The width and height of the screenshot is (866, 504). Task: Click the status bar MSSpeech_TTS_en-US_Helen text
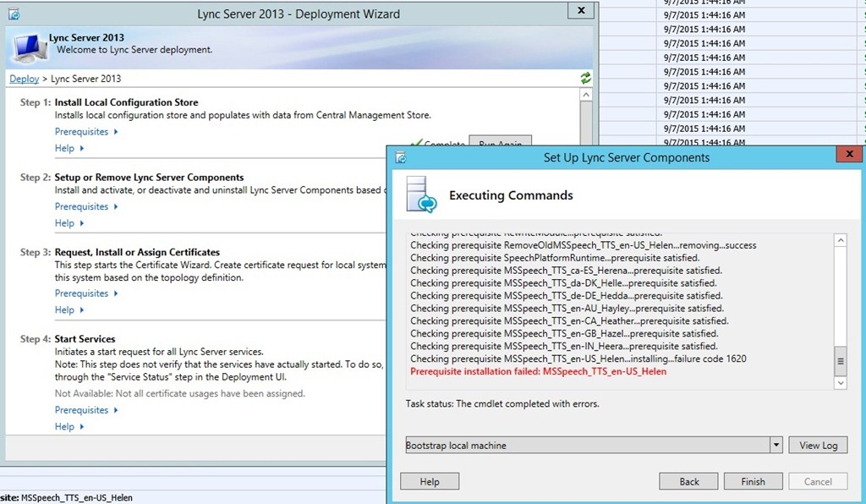pos(77,498)
